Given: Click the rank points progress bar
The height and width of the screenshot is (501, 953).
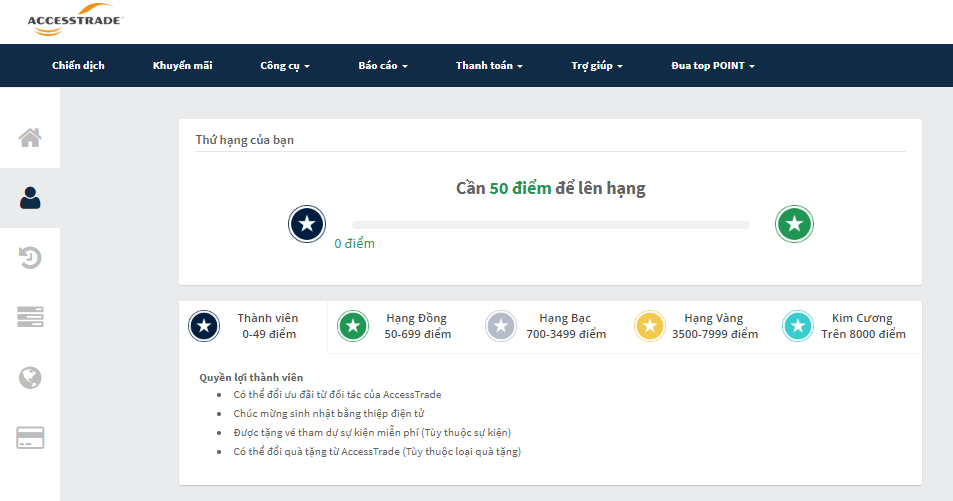Looking at the screenshot, I should pyautogui.click(x=550, y=225).
